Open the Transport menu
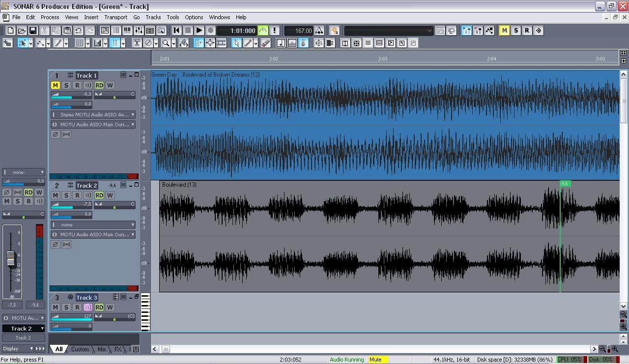 point(115,17)
